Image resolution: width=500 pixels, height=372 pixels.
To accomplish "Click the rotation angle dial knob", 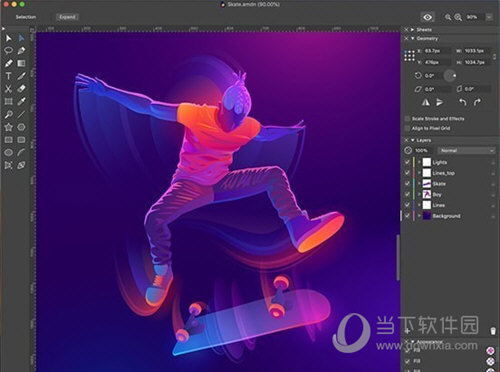I will 450,76.
